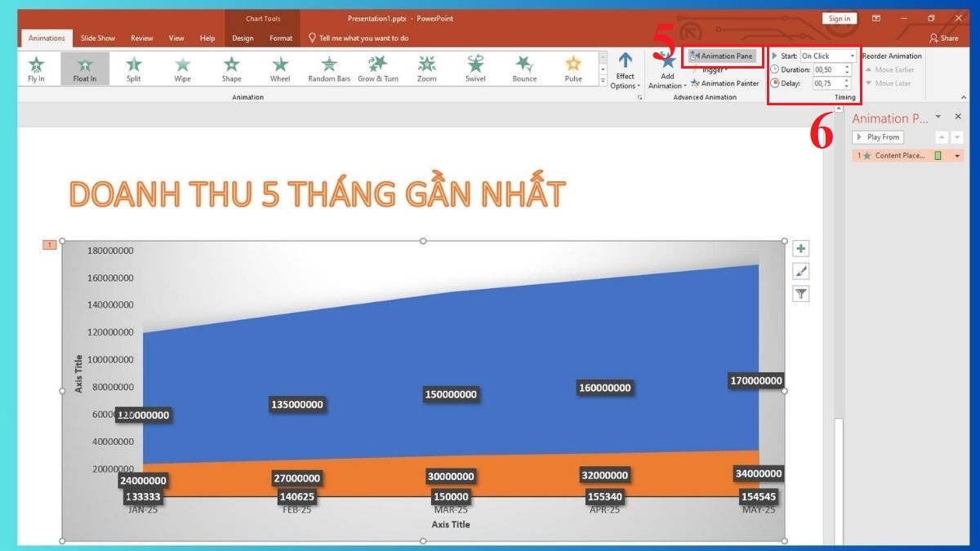Open the chart Filter options
The height and width of the screenshot is (551, 980).
800,293
